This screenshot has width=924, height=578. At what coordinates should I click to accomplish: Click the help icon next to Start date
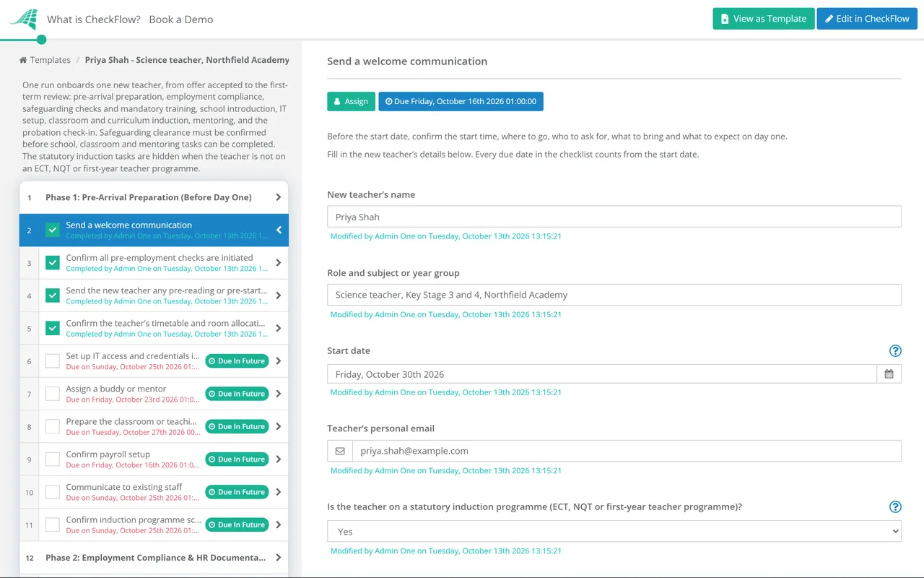(x=895, y=351)
